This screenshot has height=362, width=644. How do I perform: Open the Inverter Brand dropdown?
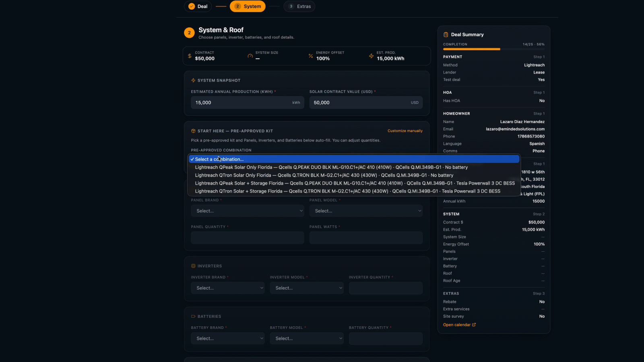pos(228,288)
